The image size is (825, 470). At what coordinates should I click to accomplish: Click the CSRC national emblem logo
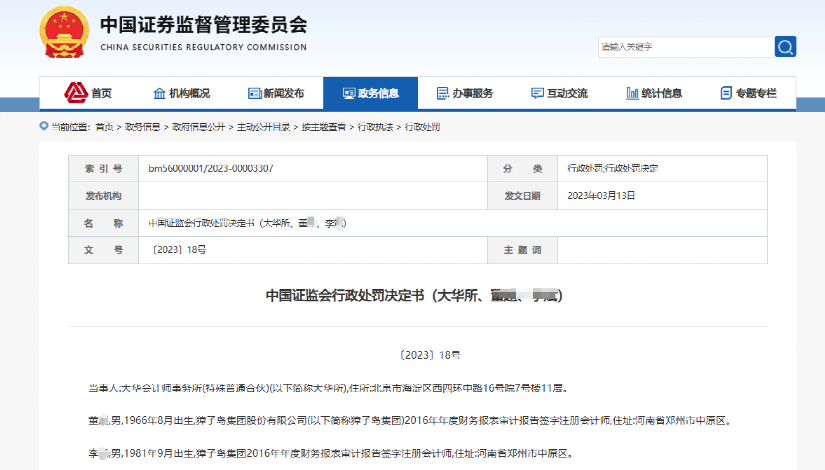(x=64, y=32)
